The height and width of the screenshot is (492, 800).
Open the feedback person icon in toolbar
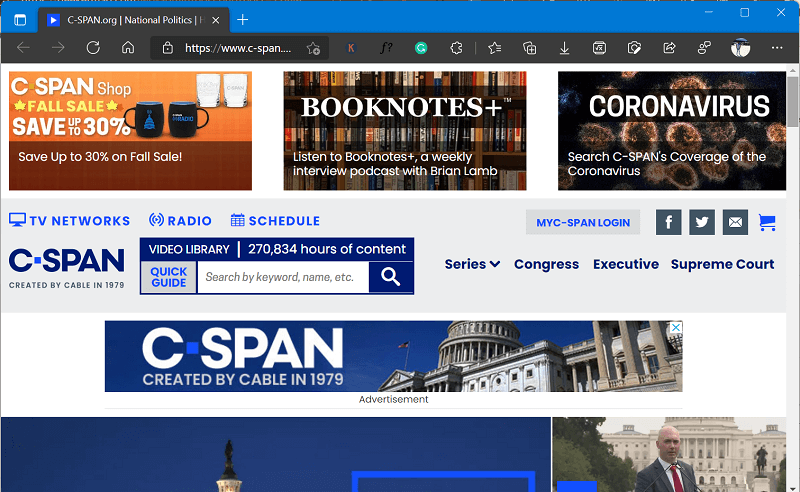[704, 48]
